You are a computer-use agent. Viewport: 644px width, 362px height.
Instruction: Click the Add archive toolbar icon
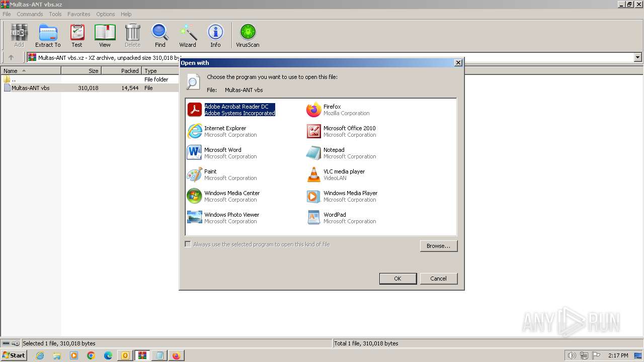(19, 36)
